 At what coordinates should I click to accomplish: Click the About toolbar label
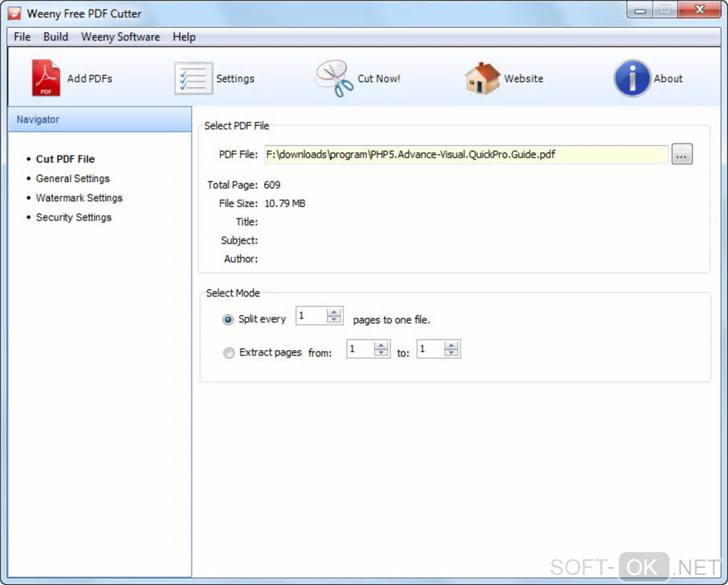pos(668,79)
